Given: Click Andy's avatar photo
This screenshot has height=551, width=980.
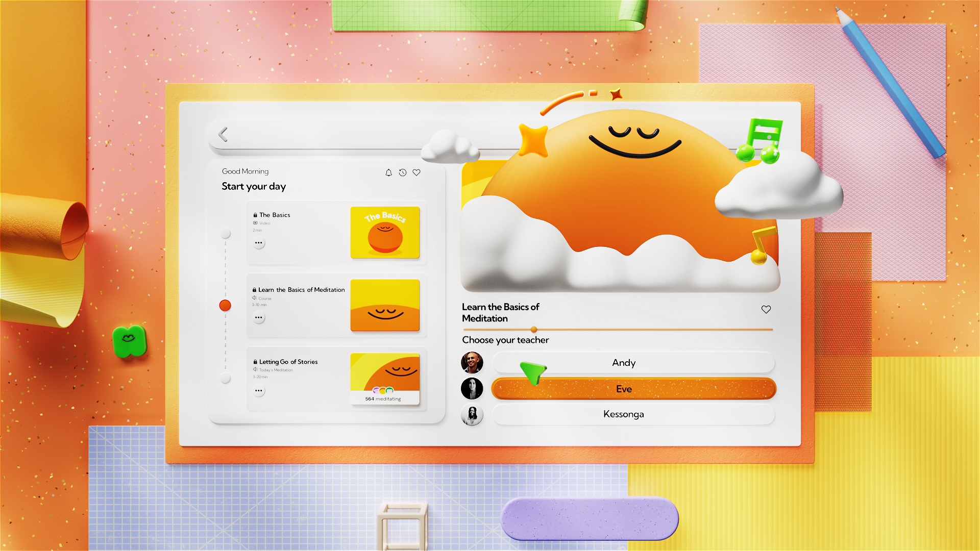Looking at the screenshot, I should [x=472, y=363].
